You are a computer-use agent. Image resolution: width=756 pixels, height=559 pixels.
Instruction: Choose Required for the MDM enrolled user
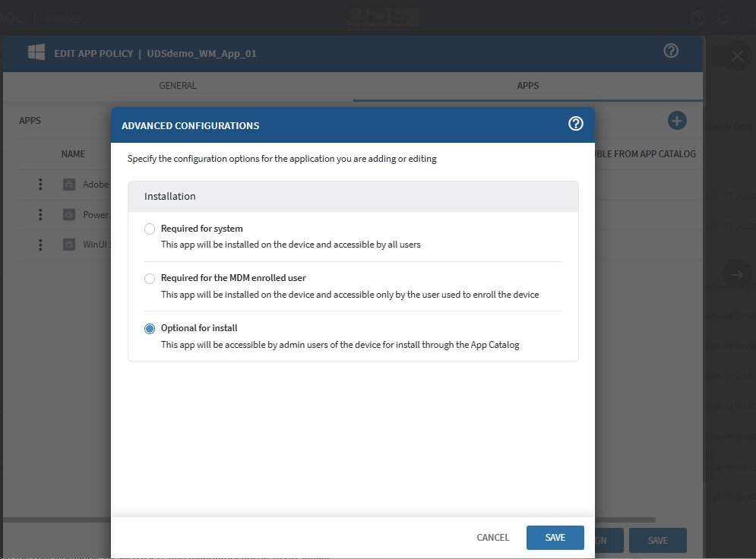click(x=150, y=279)
